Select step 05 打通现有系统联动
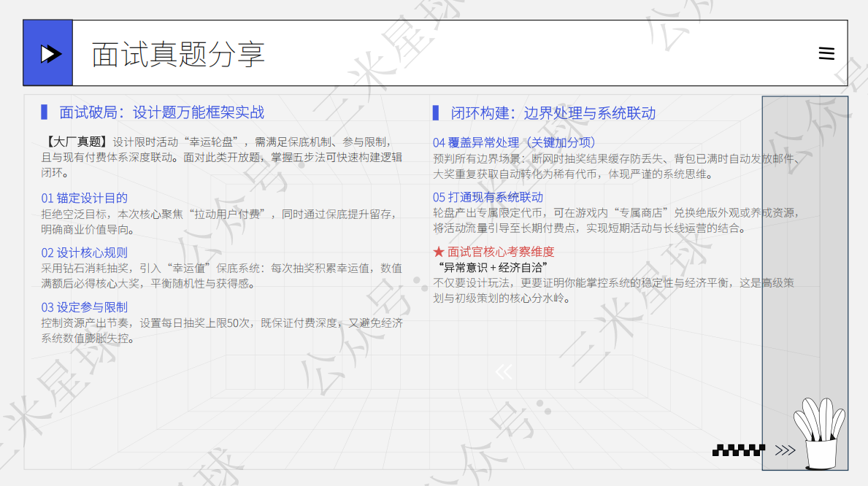 point(488,197)
